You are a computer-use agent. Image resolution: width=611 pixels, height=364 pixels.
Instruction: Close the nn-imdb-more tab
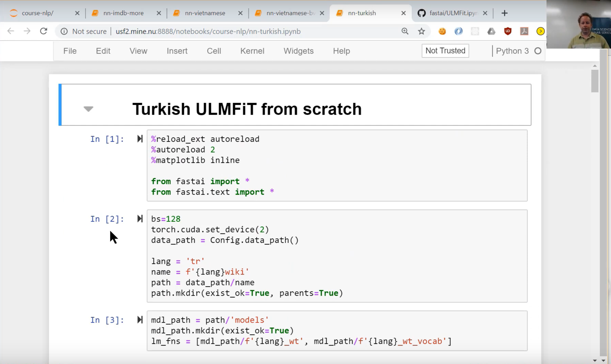tap(159, 13)
